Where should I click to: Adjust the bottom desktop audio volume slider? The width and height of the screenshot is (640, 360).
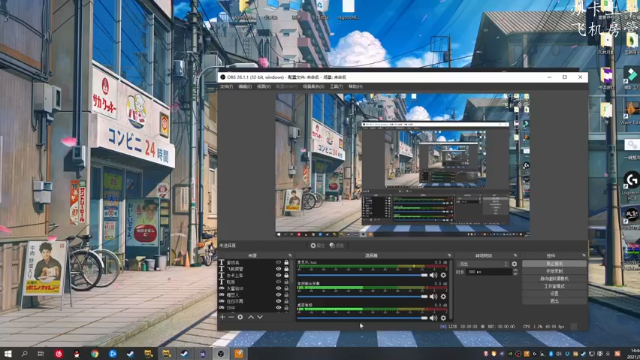(x=362, y=318)
